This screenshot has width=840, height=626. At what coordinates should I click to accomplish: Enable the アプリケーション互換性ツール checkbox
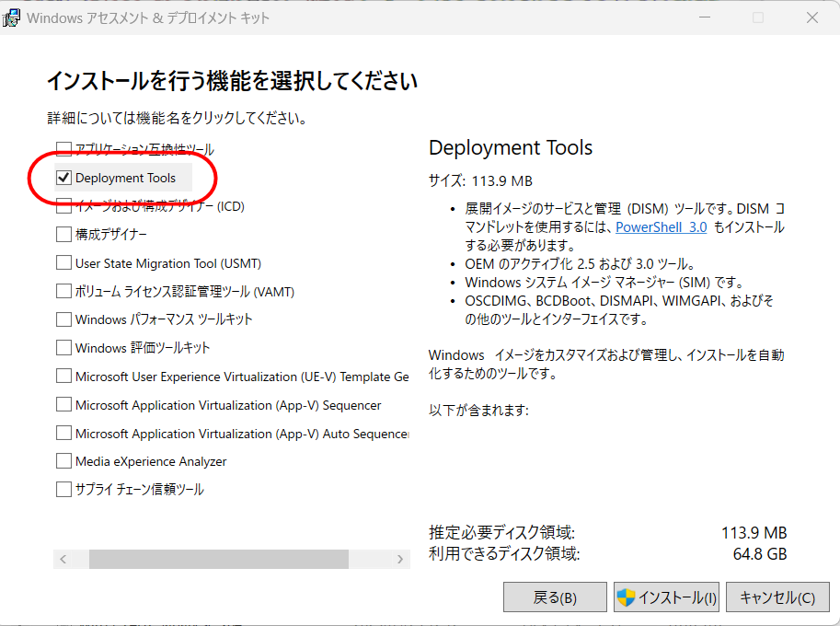pyautogui.click(x=63, y=149)
